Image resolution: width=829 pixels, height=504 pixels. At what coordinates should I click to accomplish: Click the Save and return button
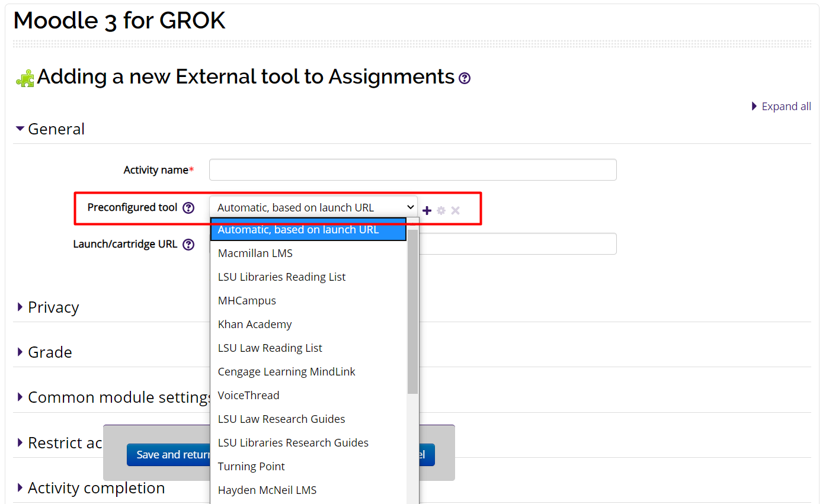(x=169, y=455)
